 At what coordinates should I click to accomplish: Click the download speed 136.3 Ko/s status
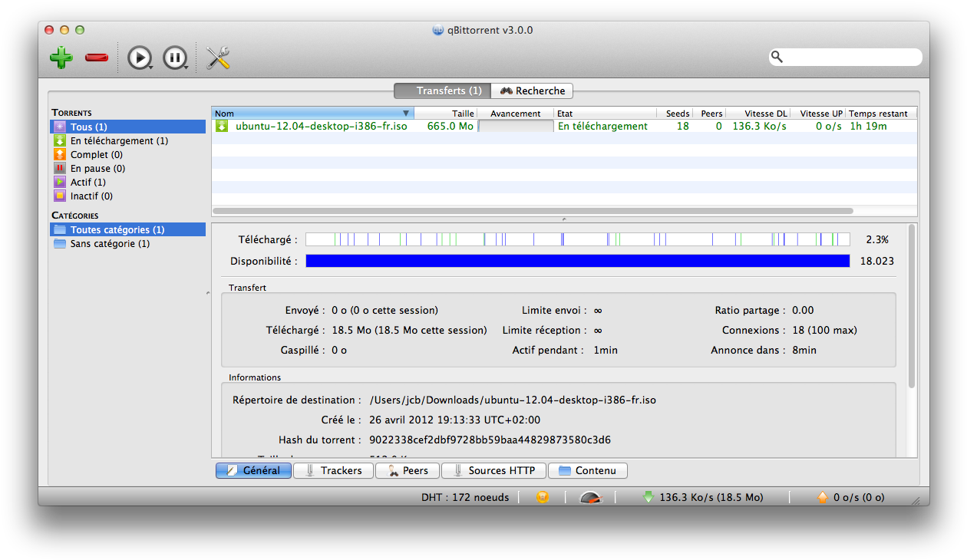point(711,497)
